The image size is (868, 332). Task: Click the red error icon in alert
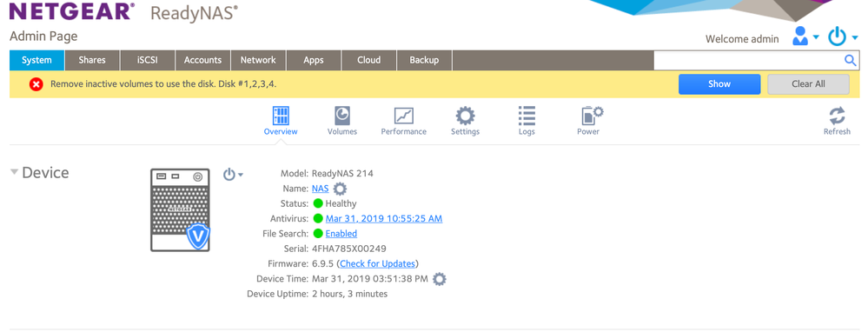[x=36, y=84]
